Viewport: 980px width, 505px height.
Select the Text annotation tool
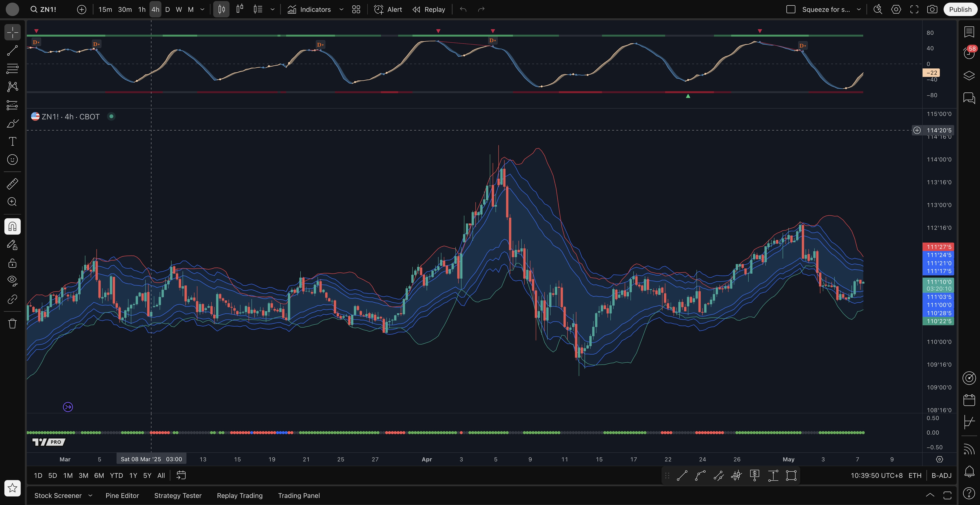[x=12, y=141]
